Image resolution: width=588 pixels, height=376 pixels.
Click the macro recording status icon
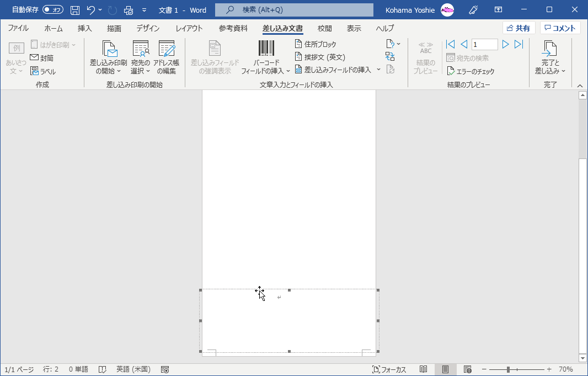pos(165,369)
